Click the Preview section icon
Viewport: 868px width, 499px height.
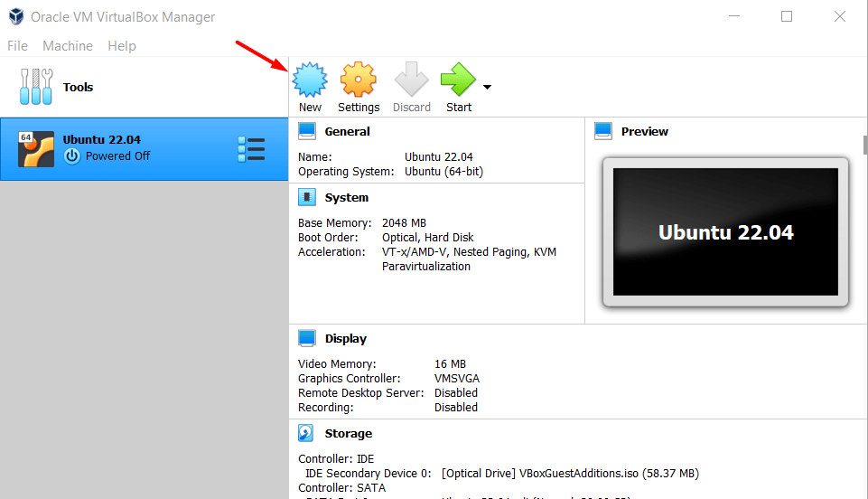(x=603, y=131)
